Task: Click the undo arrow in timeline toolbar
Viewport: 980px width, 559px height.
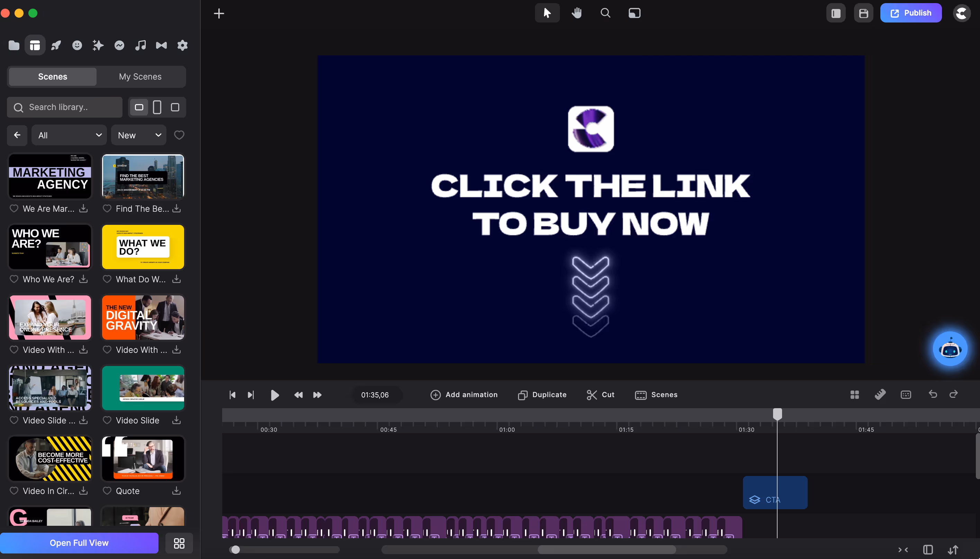Action: [x=933, y=394]
